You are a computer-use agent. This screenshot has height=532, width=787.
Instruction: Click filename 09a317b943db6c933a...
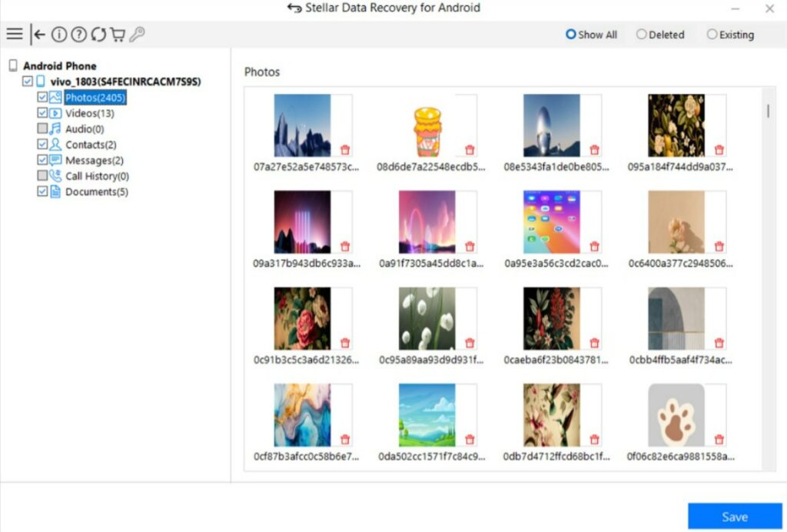307,264
